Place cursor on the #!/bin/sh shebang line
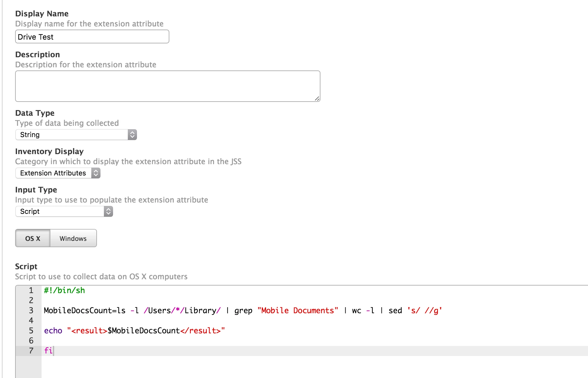Image resolution: width=588 pixels, height=378 pixels. pos(65,290)
